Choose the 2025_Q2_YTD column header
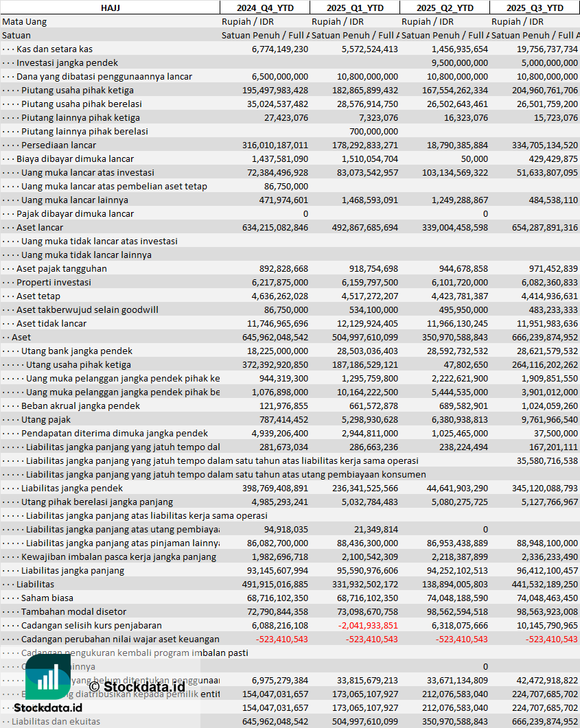Image resolution: width=580 pixels, height=728 pixels. (x=445, y=8)
